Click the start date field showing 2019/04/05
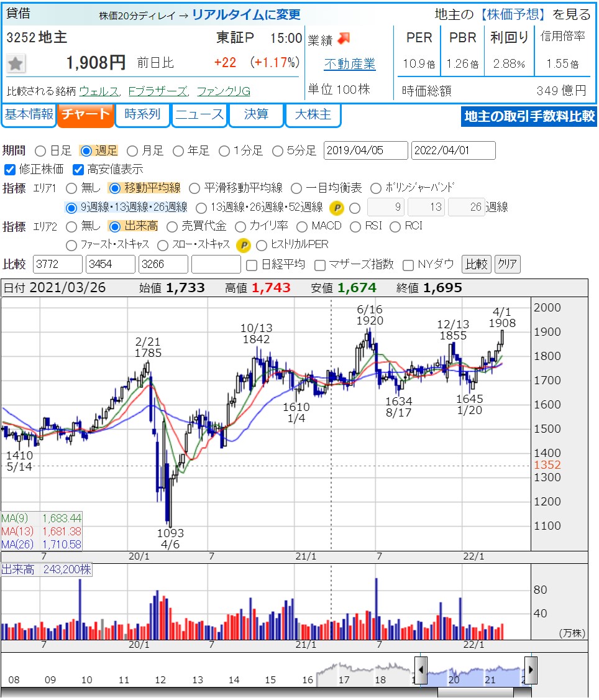This screenshot has height=700, width=599. (365, 151)
